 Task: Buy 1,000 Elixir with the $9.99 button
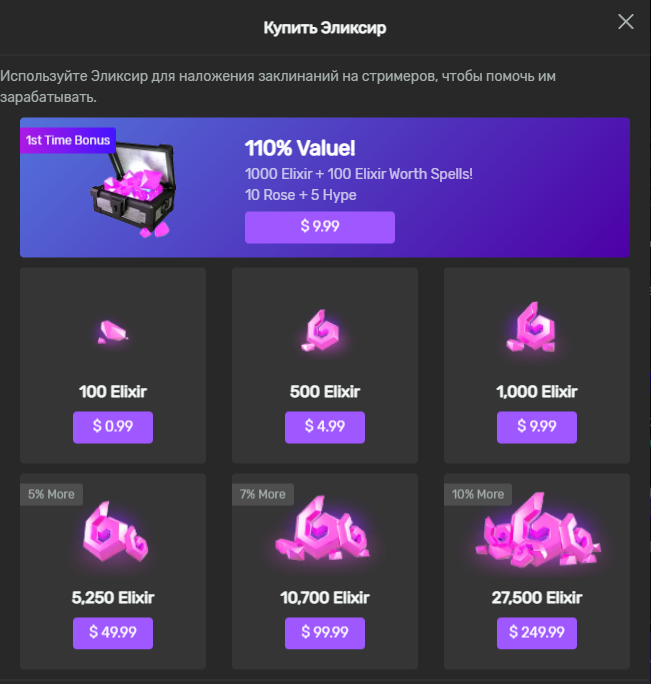537,427
